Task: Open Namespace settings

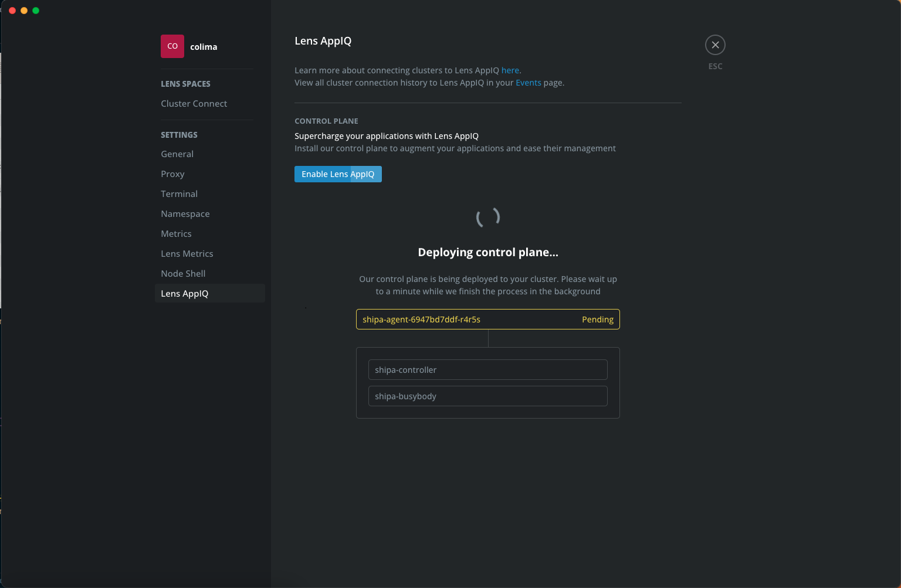Action: (x=185, y=214)
